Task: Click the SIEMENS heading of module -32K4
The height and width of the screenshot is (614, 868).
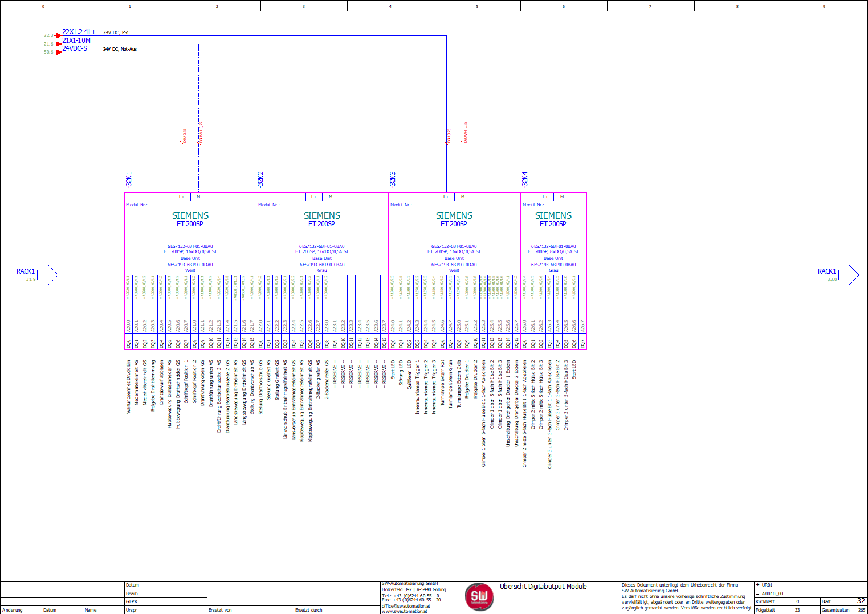Action: coord(553,215)
